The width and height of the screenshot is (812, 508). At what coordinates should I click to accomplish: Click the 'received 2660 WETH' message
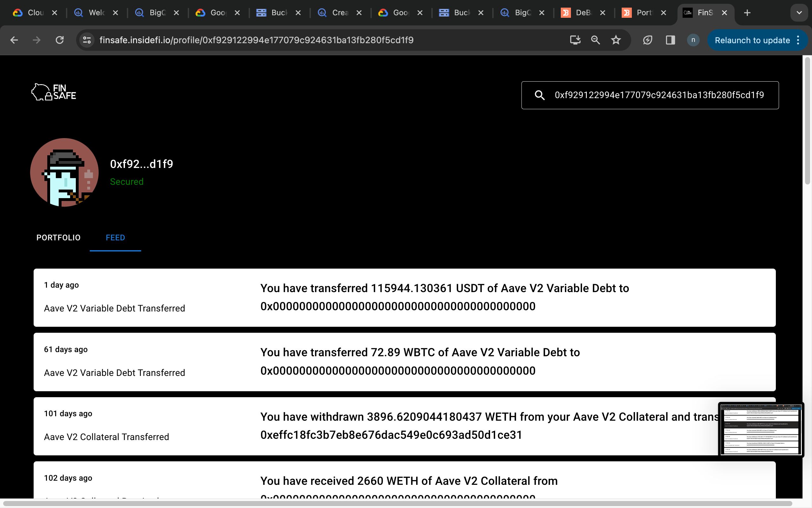(x=409, y=481)
